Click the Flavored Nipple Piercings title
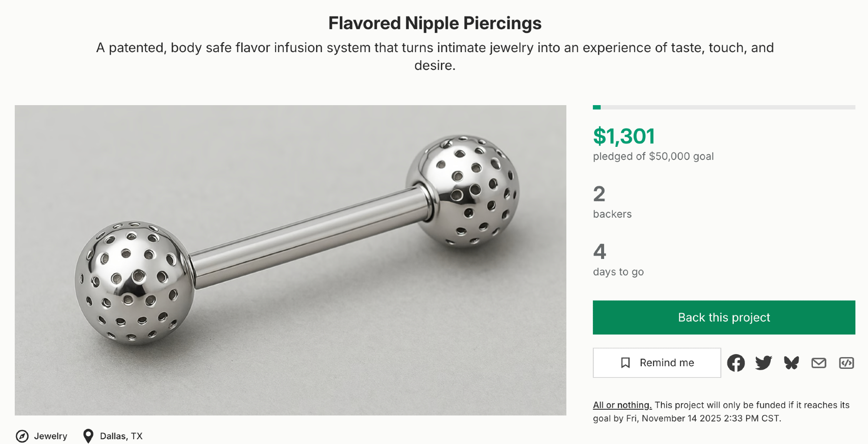Viewport: 868px width, 444px height. click(x=434, y=23)
